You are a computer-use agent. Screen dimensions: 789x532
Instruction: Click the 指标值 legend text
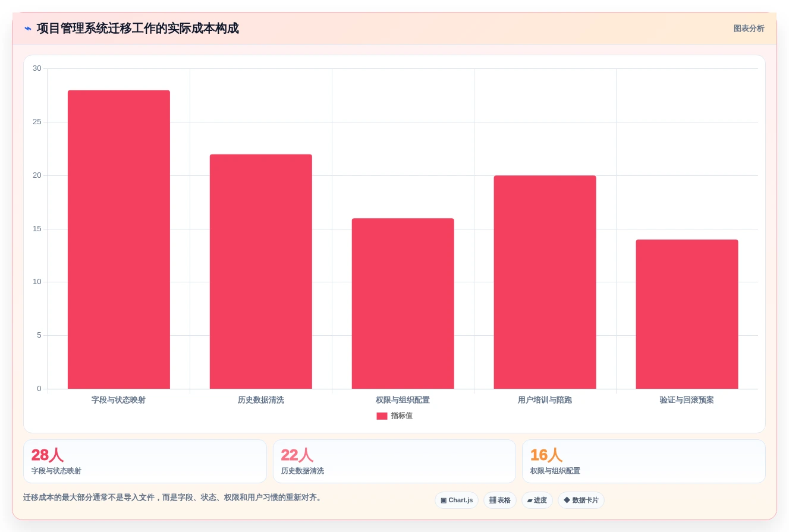(401, 416)
